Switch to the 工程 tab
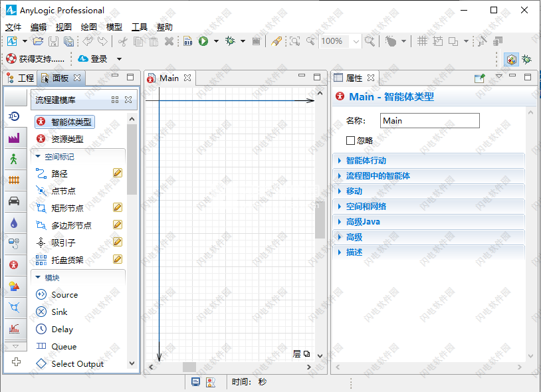This screenshot has width=541, height=392. click(21, 78)
